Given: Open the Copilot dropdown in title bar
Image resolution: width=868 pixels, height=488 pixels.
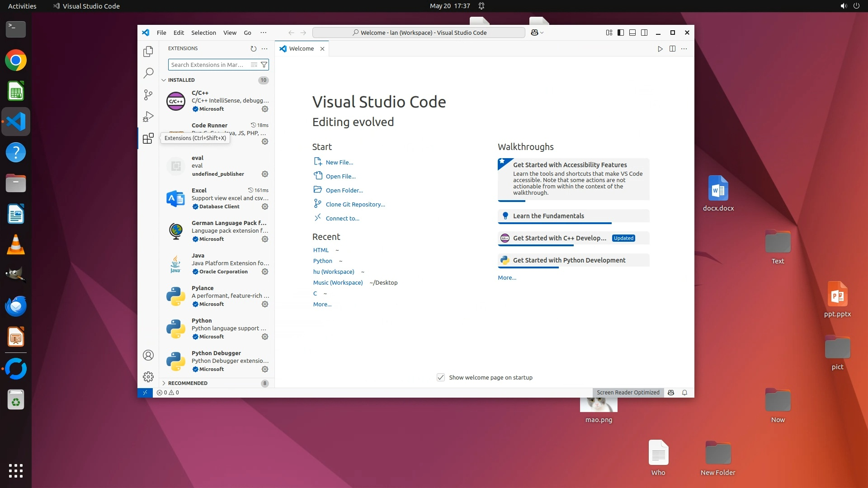Looking at the screenshot, I should [542, 33].
